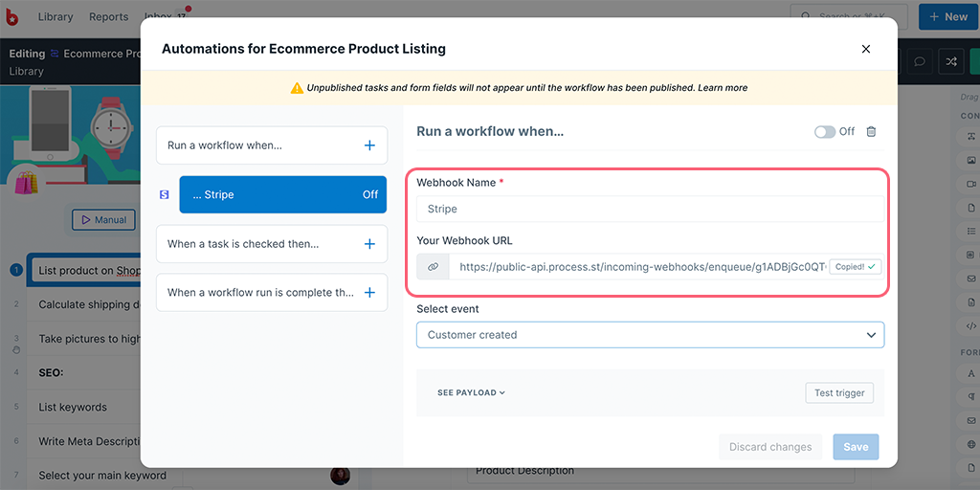The width and height of the screenshot is (980, 490).
Task: Delete this trigger with the trash icon
Action: pos(871,131)
